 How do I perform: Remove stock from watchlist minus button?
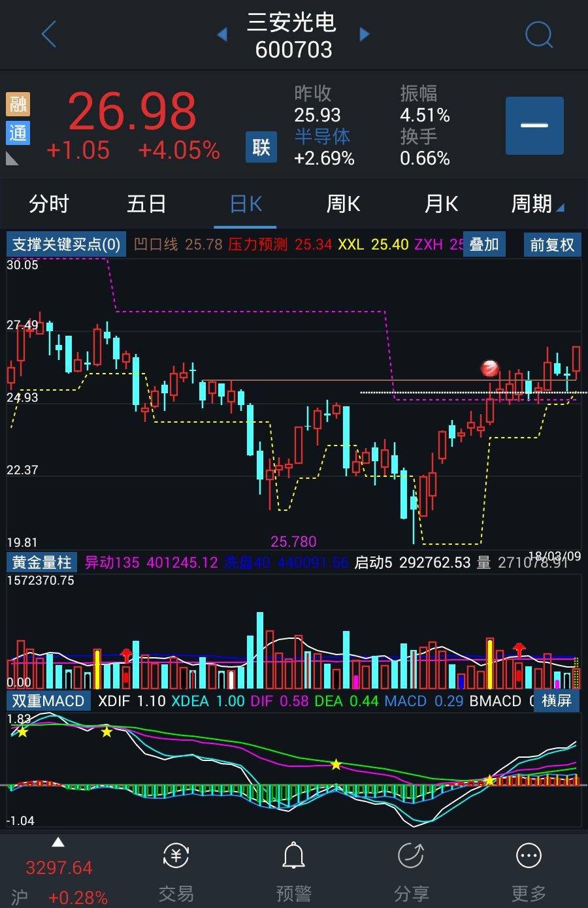point(534,125)
